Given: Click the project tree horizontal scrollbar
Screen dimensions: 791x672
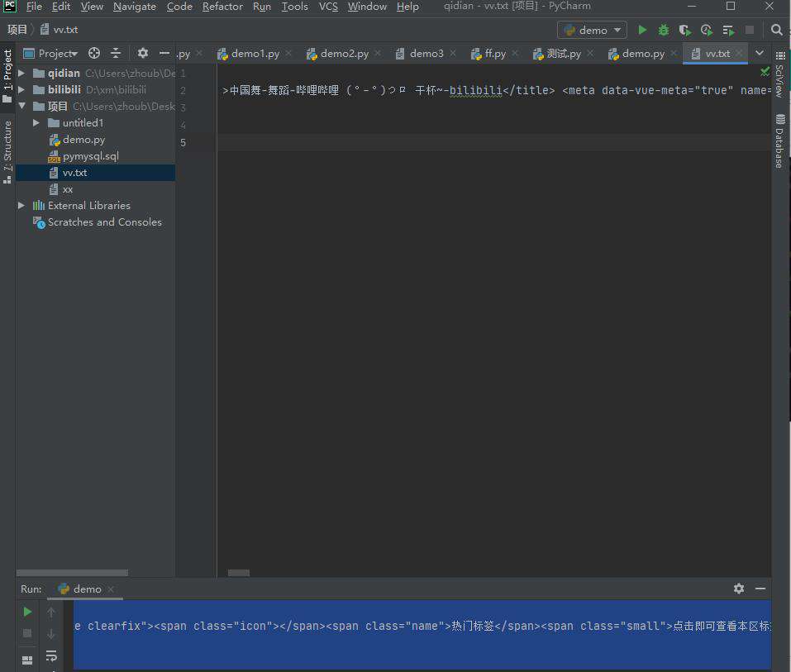Looking at the screenshot, I should (72, 573).
